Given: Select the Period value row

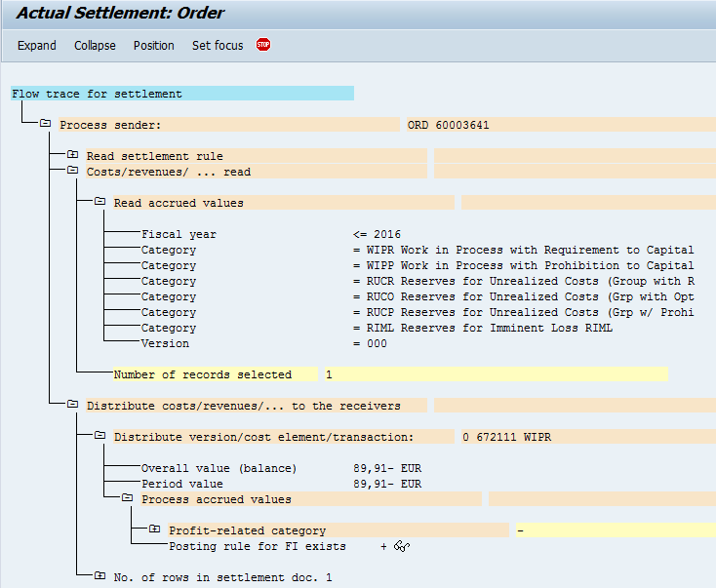Looking at the screenshot, I should [281, 484].
